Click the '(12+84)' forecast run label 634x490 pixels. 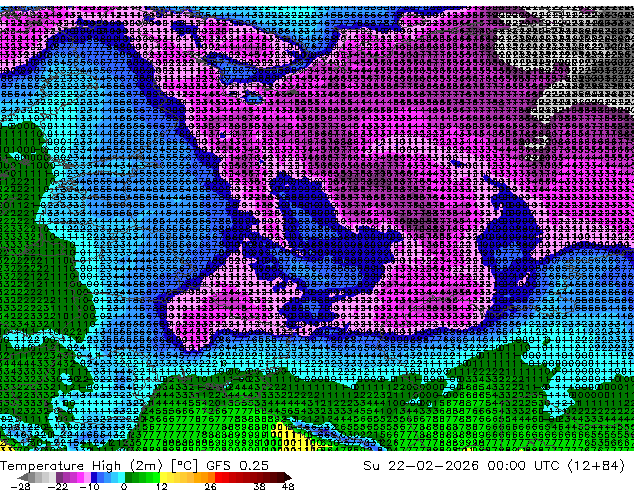[x=596, y=466]
